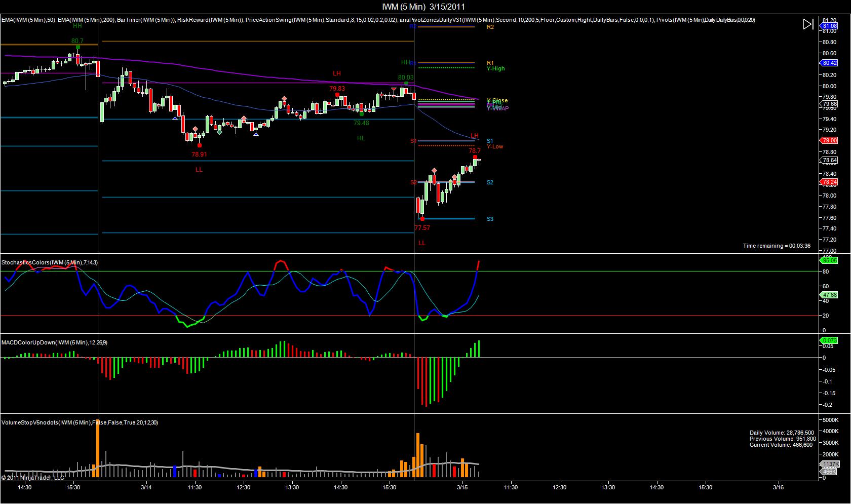Click the Time remaining countdown text
The width and height of the screenshot is (851, 504).
click(x=777, y=246)
